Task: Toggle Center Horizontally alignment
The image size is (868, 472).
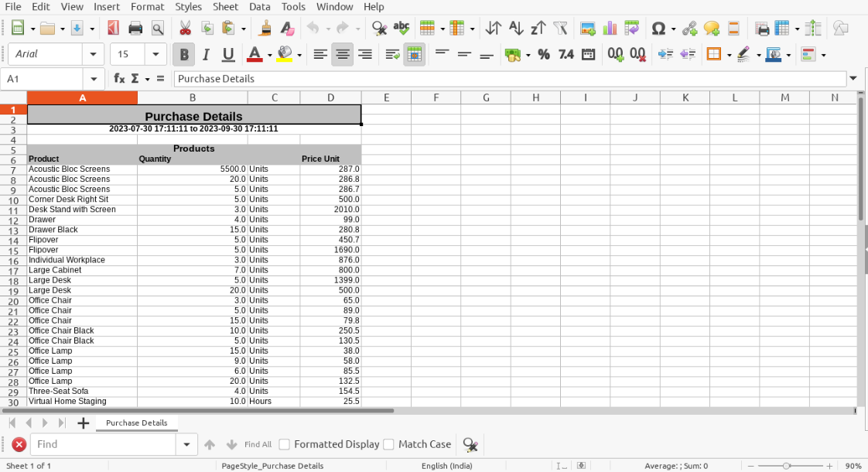Action: pyautogui.click(x=343, y=54)
